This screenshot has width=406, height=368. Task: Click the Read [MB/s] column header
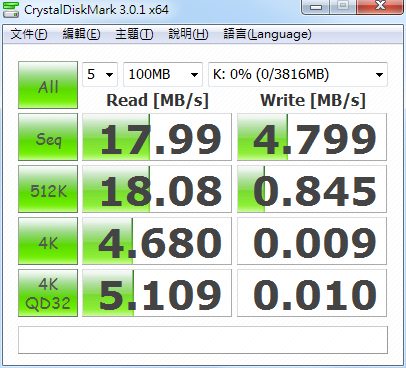(157, 100)
